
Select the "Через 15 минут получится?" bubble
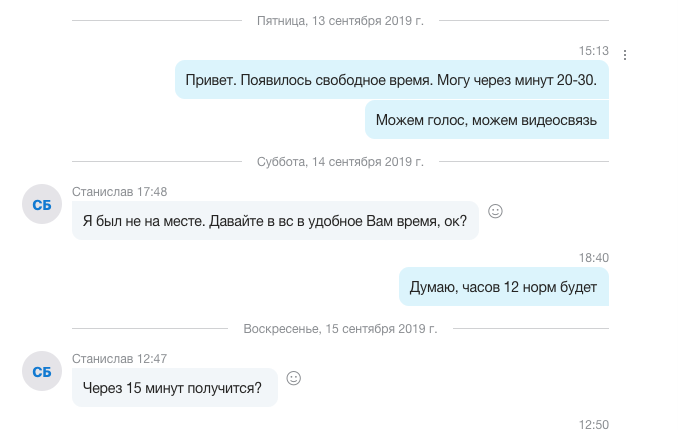click(x=174, y=388)
